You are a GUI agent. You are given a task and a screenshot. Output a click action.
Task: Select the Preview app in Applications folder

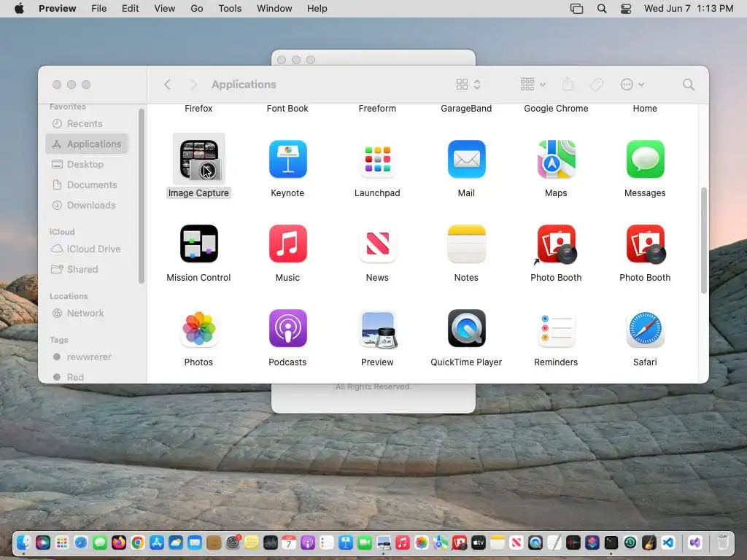[x=377, y=329]
